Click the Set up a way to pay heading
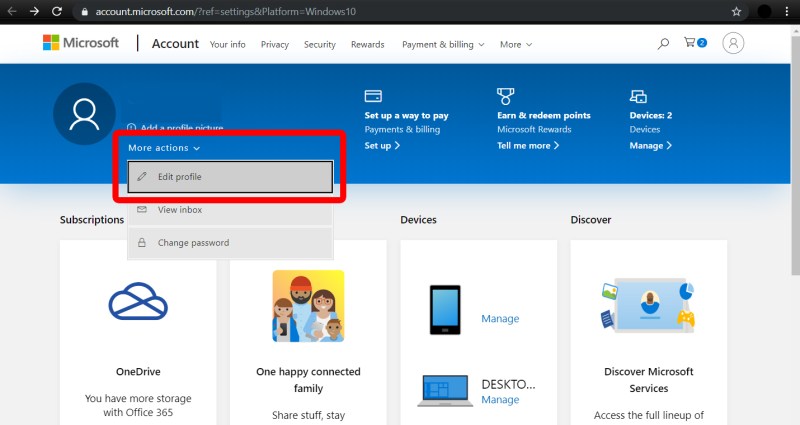 click(x=406, y=115)
